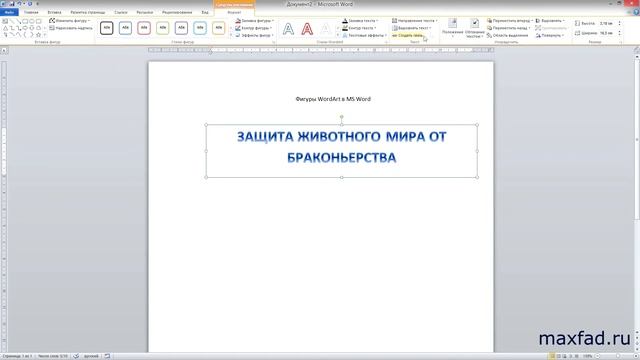The image size is (640, 360).
Task: Open Изменить фигуру dropdown
Action: pyautogui.click(x=70, y=20)
